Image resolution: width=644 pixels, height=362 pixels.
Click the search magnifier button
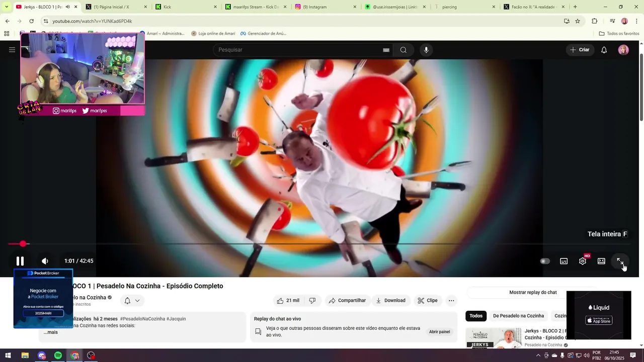404,50
